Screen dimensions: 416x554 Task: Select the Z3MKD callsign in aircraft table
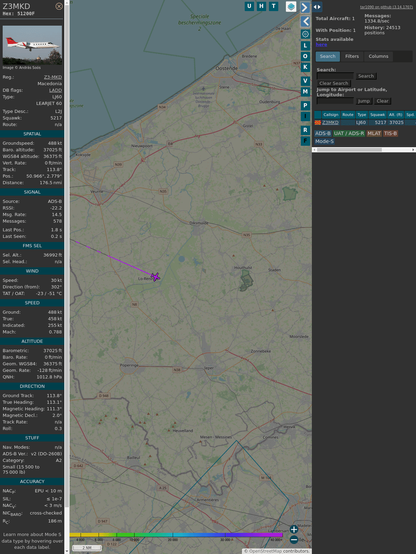pos(330,122)
